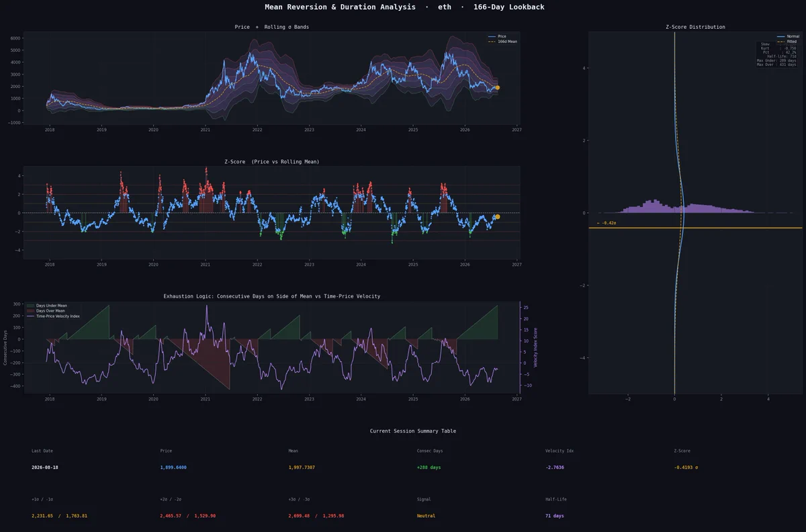Click the 'Neutral' signal value

(x=426, y=515)
